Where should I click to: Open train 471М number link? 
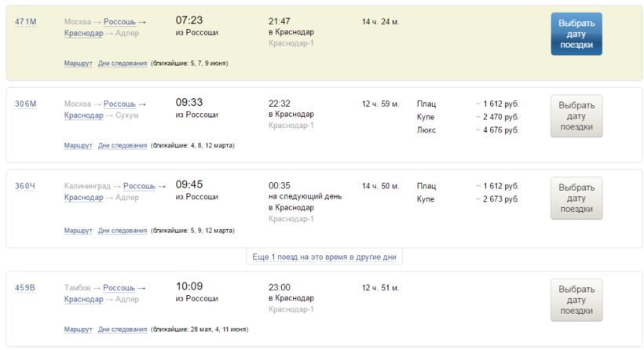click(x=25, y=21)
